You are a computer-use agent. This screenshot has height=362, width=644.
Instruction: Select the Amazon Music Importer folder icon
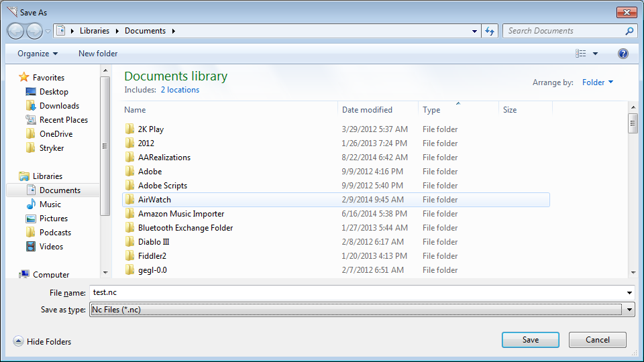pos(129,214)
